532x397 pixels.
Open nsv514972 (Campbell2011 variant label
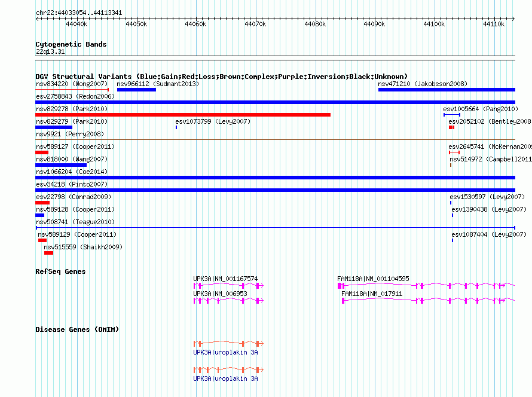point(491,159)
